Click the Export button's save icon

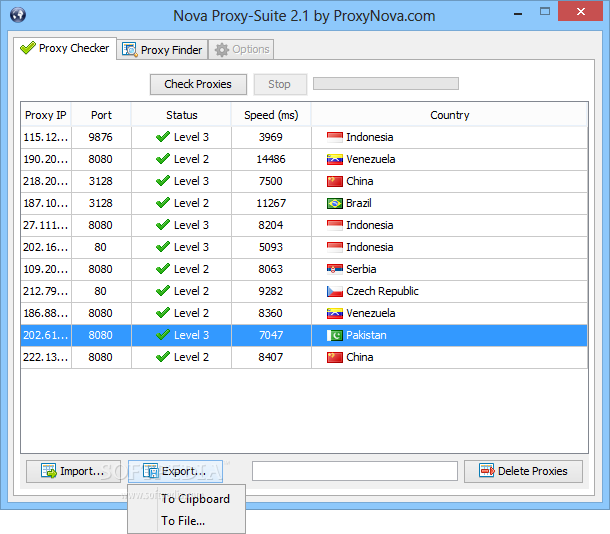(x=151, y=471)
